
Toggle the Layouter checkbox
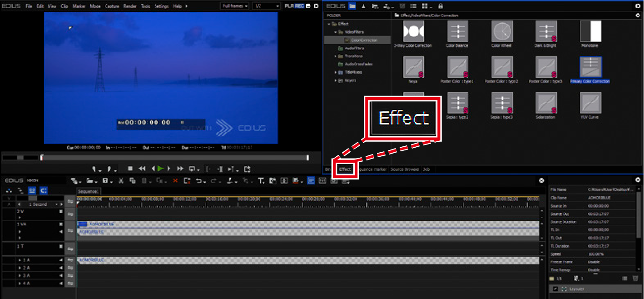point(555,289)
